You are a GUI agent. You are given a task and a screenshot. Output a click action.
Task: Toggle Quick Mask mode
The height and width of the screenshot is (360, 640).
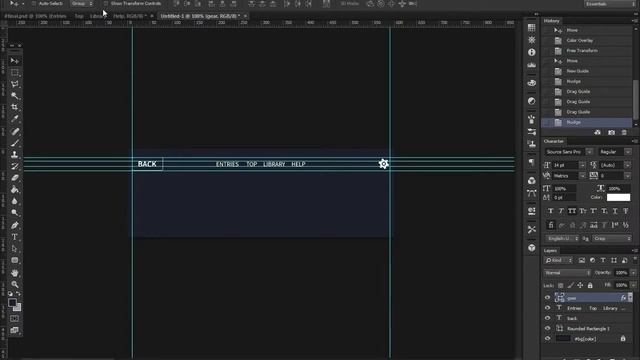(15, 318)
